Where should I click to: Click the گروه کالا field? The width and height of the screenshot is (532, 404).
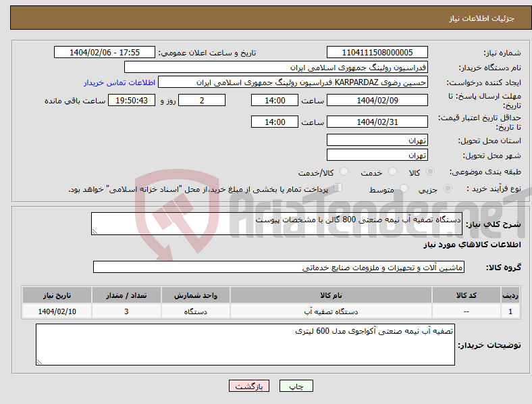tap(279, 267)
